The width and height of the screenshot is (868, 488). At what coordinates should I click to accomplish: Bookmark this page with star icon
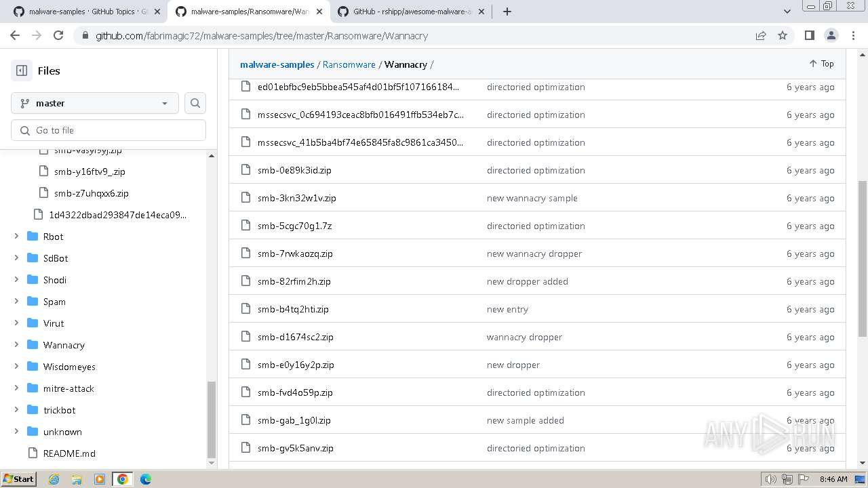pos(783,36)
